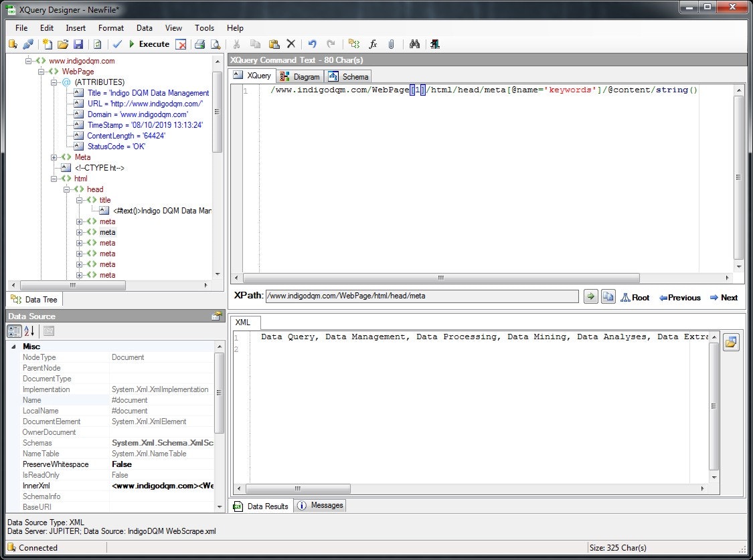
Task: Switch to the Diagram tab
Action: [x=299, y=76]
